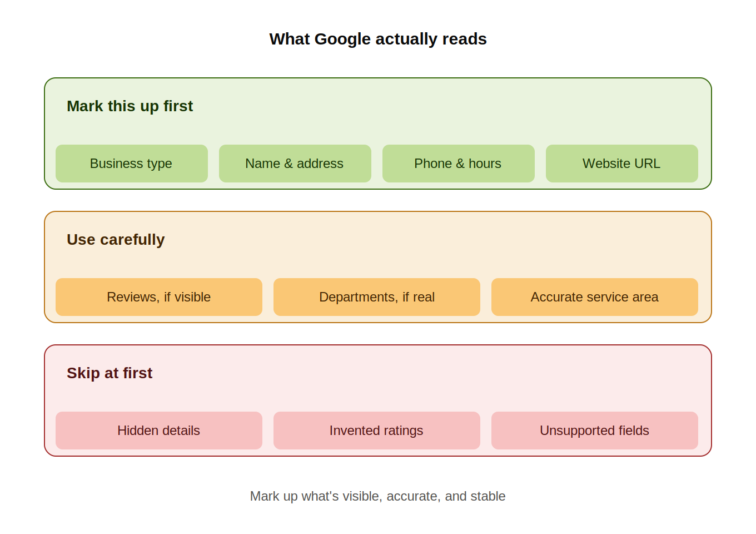Click the 'What Google actually reads' title
Image resolution: width=756 pixels, height=534 pixels.
point(378,39)
